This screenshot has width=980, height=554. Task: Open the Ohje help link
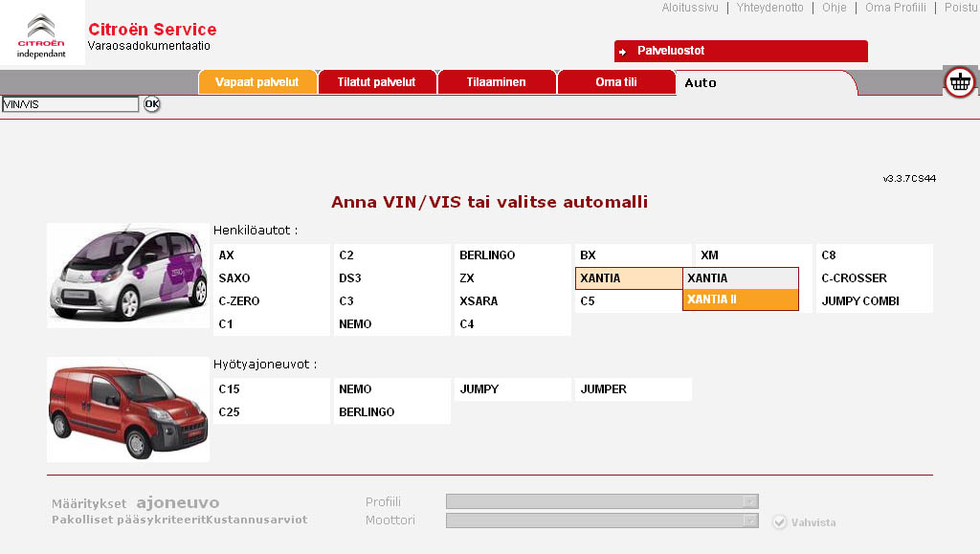click(834, 8)
